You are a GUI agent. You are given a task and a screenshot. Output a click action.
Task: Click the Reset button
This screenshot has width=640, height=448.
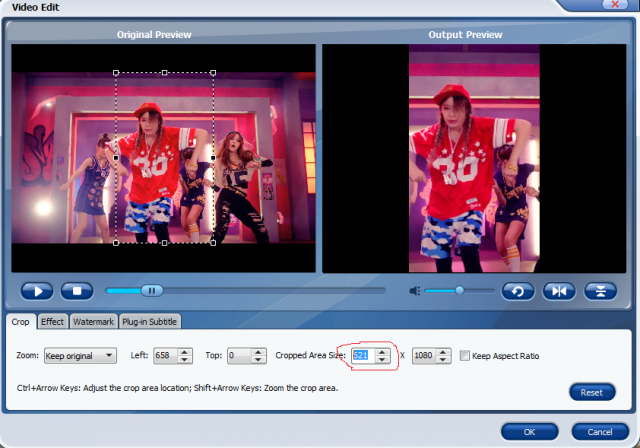click(592, 392)
